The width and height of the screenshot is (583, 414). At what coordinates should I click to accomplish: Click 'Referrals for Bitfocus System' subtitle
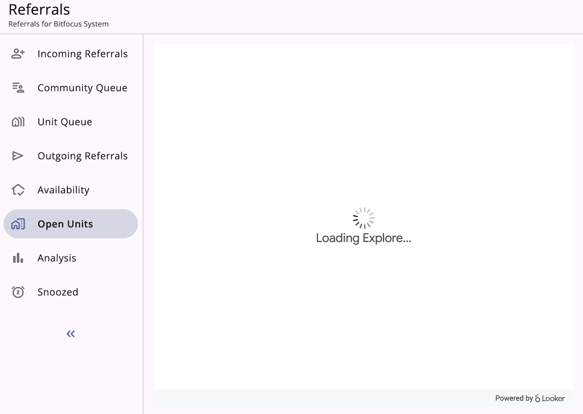tap(58, 24)
